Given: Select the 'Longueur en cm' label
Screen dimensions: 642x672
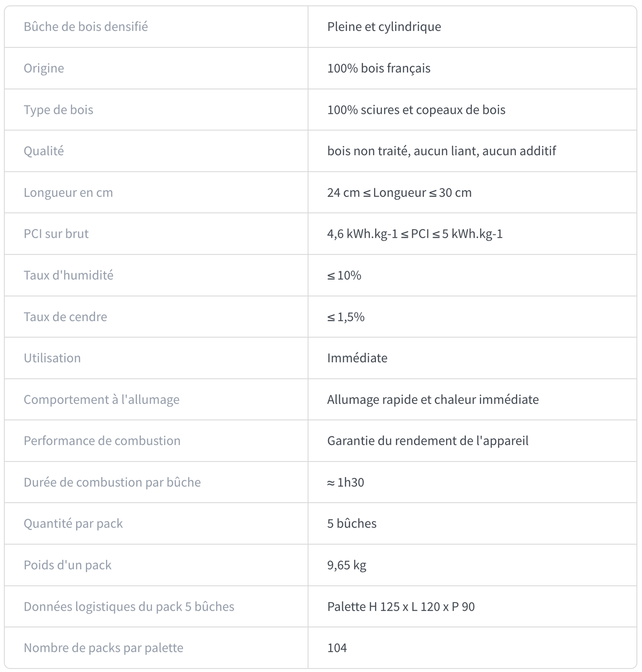Looking at the screenshot, I should 68,192.
